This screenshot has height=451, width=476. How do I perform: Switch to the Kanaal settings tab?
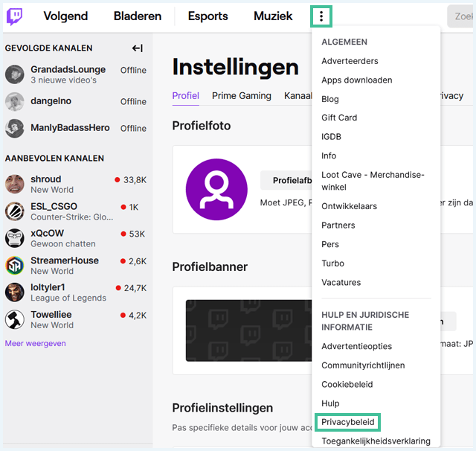297,96
